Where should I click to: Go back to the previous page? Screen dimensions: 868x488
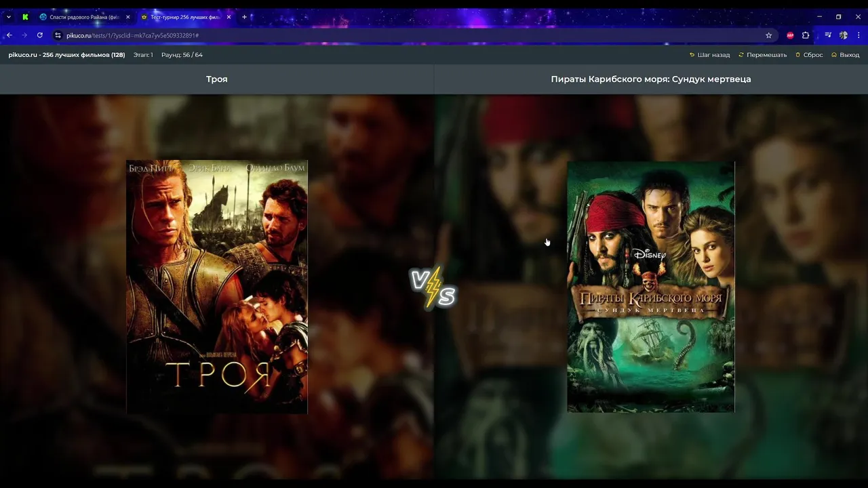9,35
